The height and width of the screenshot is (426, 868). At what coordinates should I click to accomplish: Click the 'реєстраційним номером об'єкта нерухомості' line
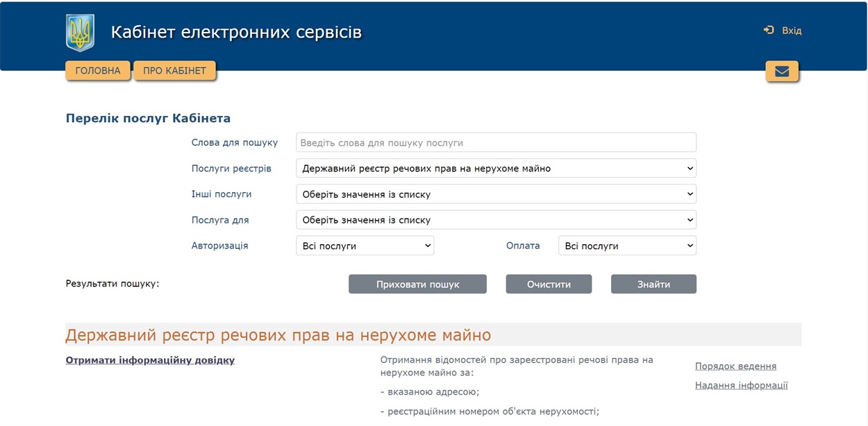point(490,411)
